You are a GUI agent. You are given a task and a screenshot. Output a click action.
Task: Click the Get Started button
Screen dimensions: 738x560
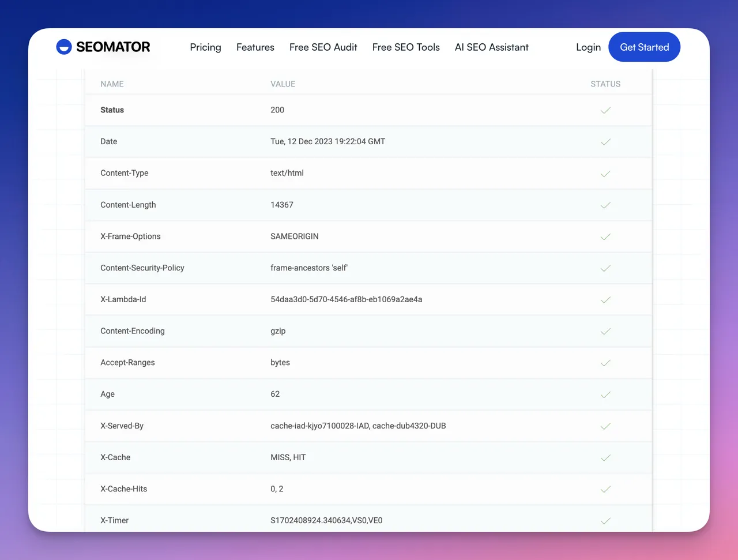pos(645,47)
